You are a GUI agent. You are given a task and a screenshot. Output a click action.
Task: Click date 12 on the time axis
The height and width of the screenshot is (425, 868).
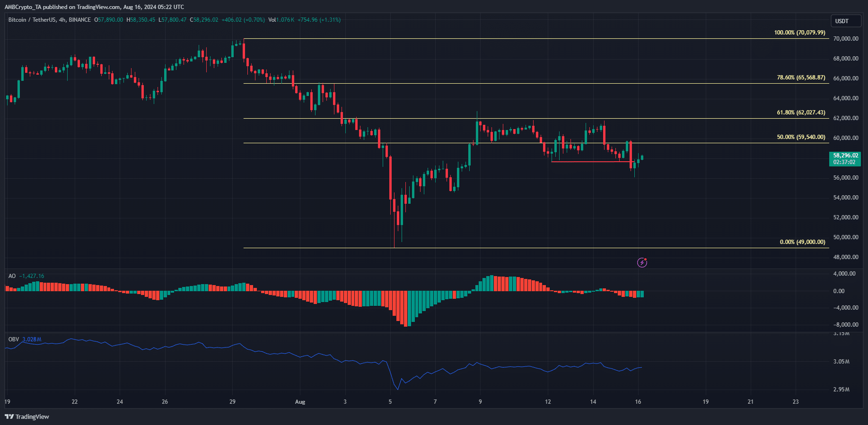coord(548,402)
